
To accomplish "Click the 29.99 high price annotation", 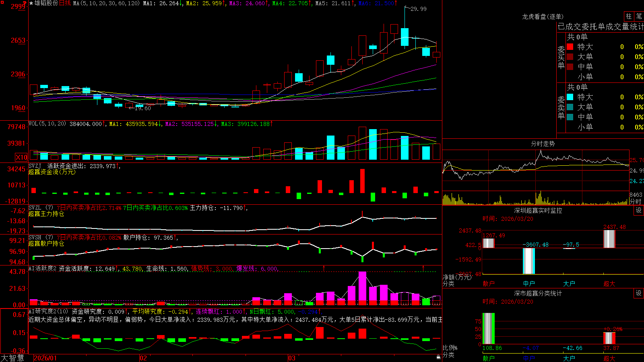I will click(x=419, y=9).
